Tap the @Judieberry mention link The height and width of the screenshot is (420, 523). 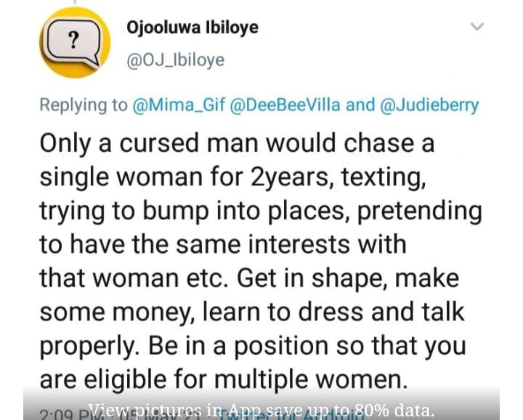[x=429, y=105]
